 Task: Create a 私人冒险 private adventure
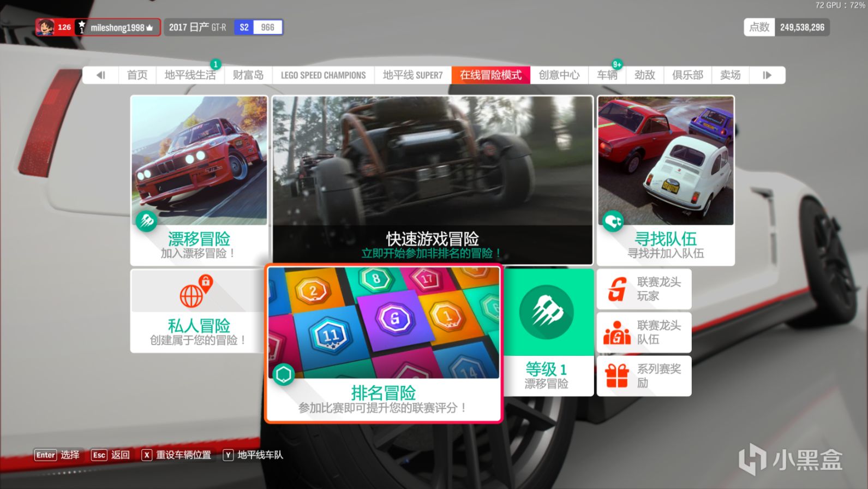(x=197, y=311)
